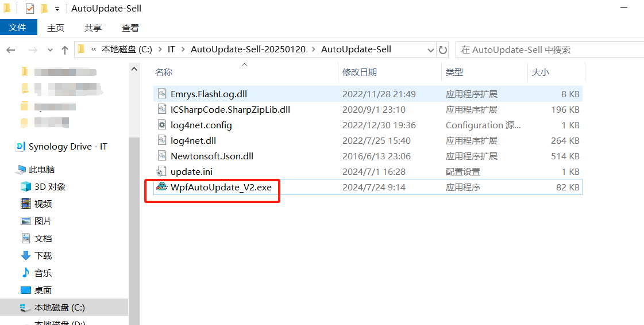644x325 pixels.
Task: Click the 音乐 music folder icon
Action: coord(25,273)
